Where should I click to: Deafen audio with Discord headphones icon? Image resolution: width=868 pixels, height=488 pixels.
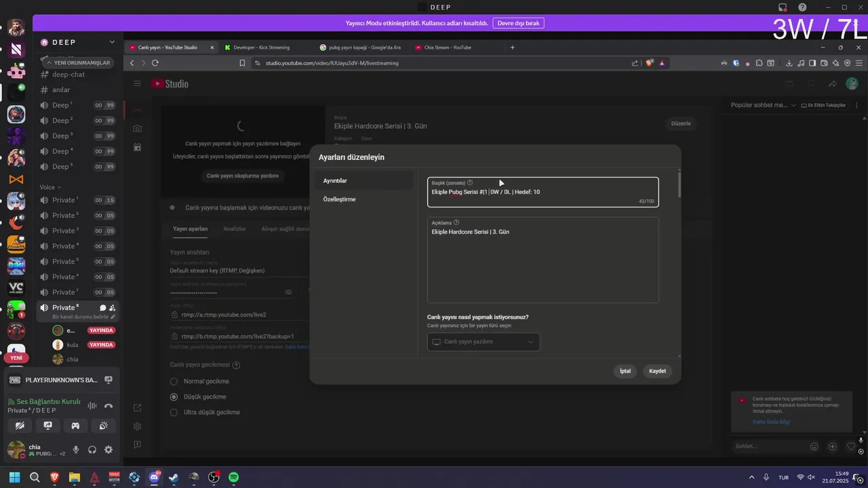(92, 449)
